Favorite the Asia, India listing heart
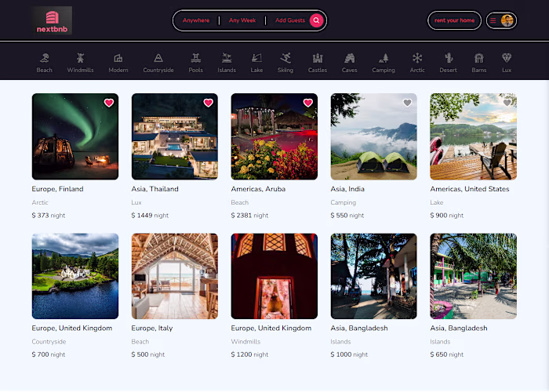Screen dimensions: 549x392 pos(407,103)
